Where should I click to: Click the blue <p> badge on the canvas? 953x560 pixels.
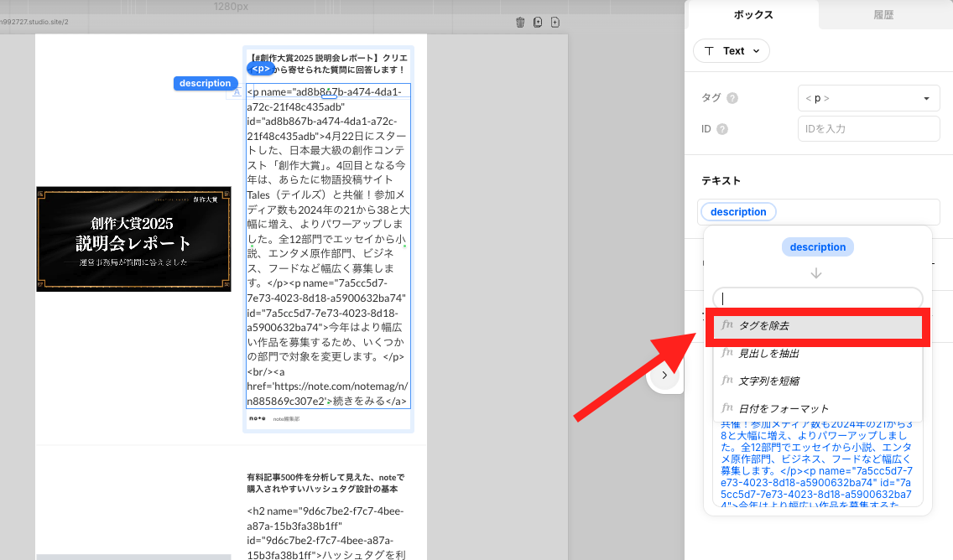point(261,69)
